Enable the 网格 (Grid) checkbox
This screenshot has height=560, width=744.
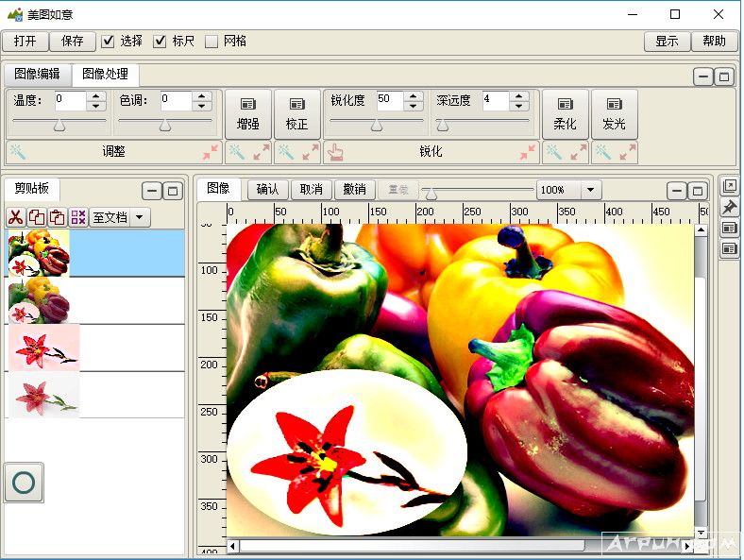point(211,41)
